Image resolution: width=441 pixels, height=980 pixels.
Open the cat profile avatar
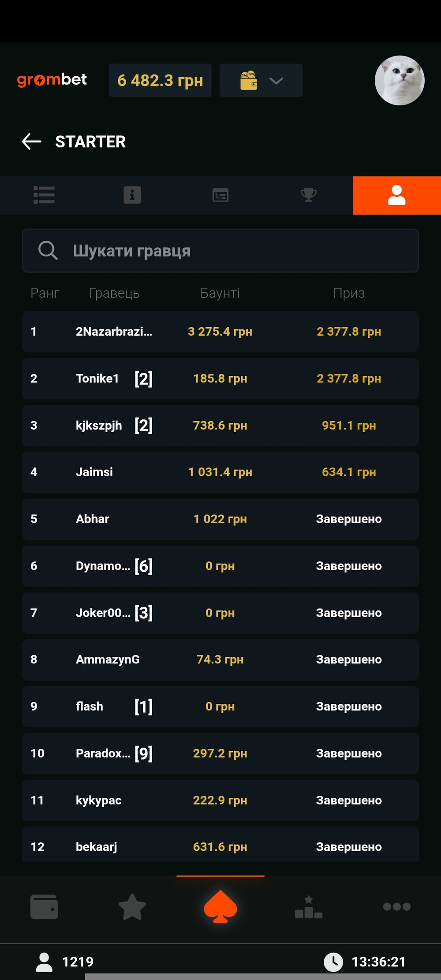pyautogui.click(x=399, y=80)
